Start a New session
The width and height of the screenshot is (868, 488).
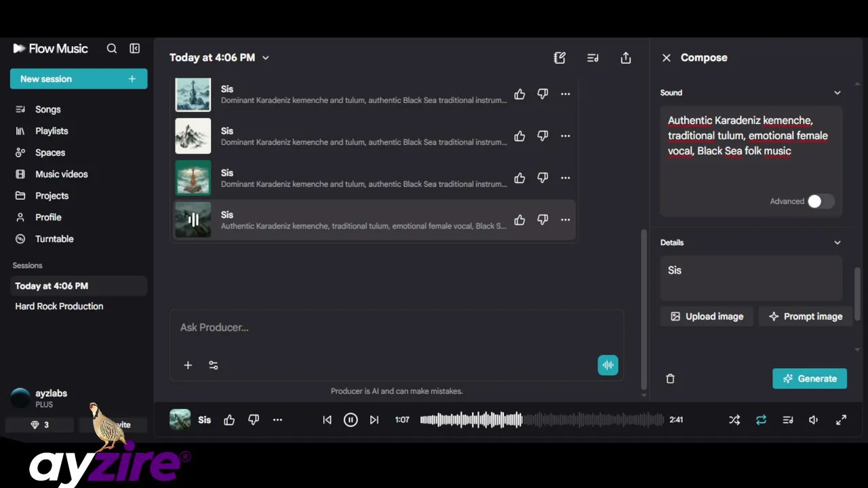pos(79,79)
